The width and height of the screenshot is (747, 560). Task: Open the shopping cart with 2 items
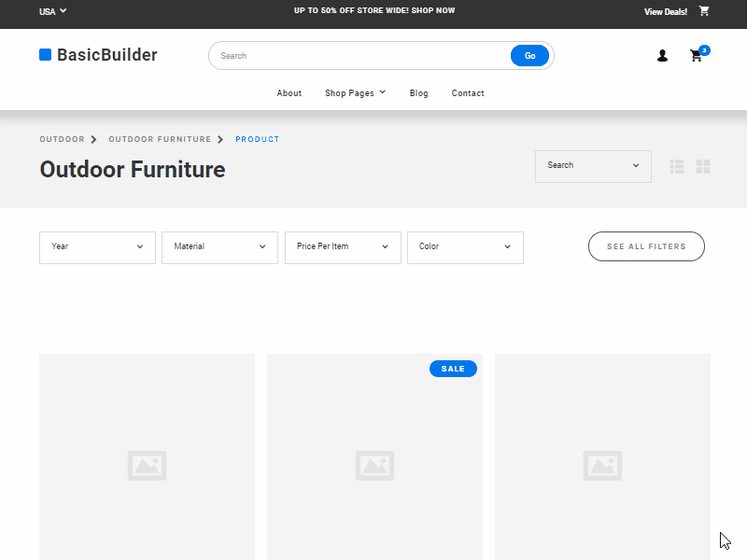click(x=697, y=56)
